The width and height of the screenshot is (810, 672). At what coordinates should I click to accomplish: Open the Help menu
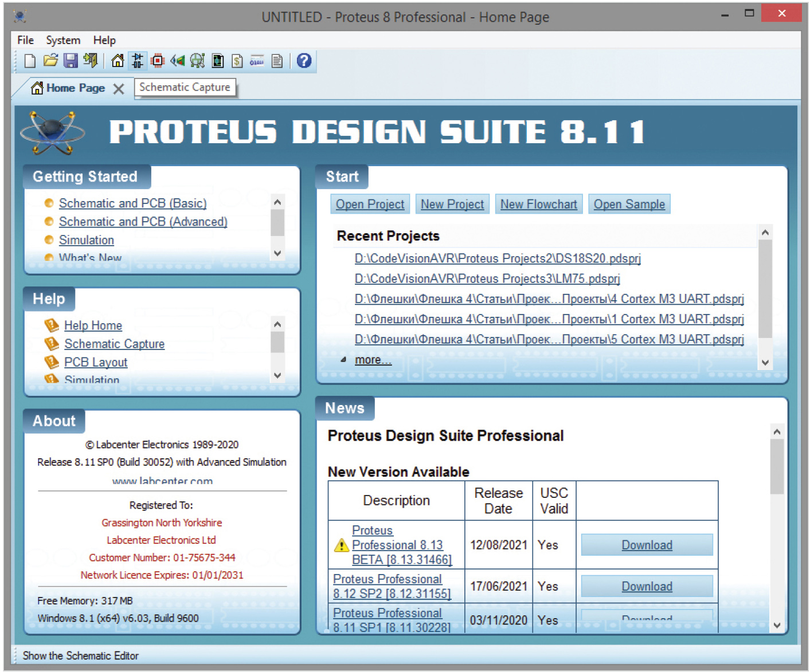tap(104, 40)
